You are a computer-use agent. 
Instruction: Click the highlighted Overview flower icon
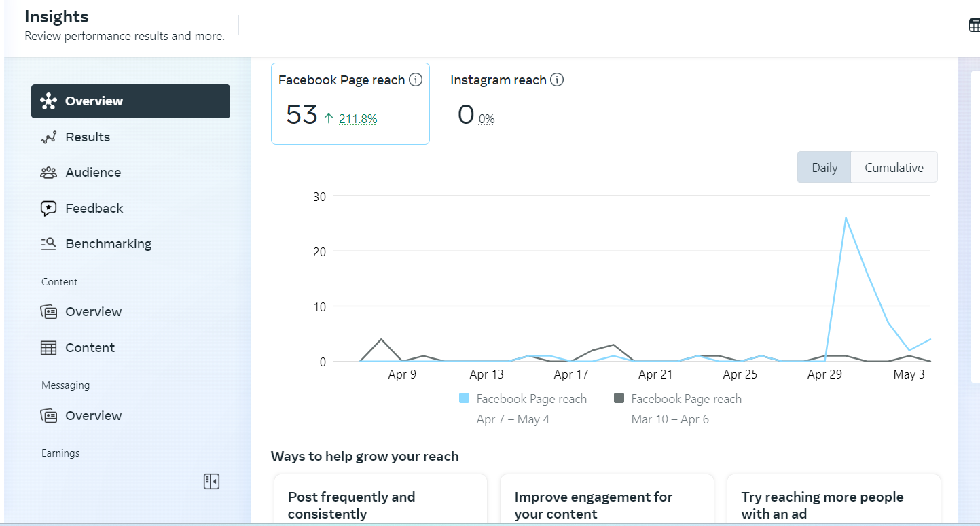48,101
